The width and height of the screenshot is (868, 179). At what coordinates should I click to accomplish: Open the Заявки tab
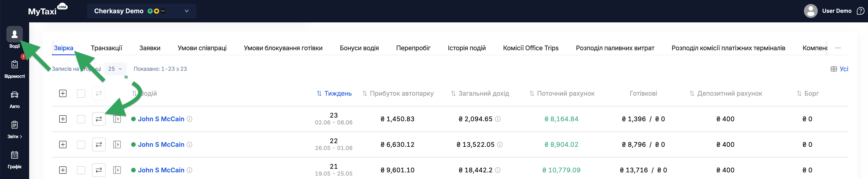[x=150, y=48]
